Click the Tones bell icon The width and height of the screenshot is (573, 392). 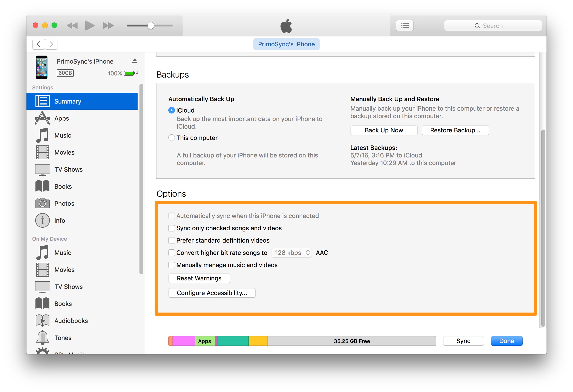pos(42,338)
